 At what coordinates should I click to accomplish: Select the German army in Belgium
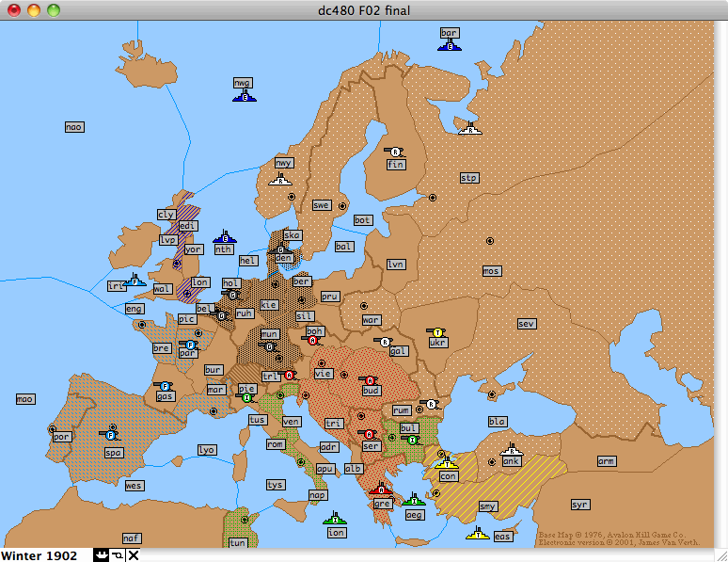(x=221, y=315)
